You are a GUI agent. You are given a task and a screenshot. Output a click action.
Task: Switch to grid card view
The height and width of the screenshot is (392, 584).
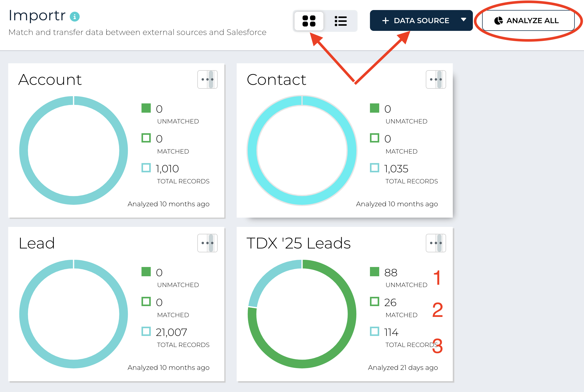(x=309, y=21)
